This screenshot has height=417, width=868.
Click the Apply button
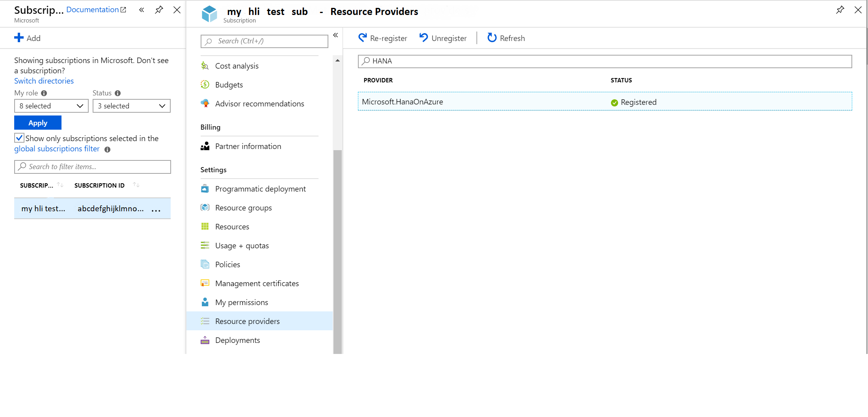pos(38,123)
